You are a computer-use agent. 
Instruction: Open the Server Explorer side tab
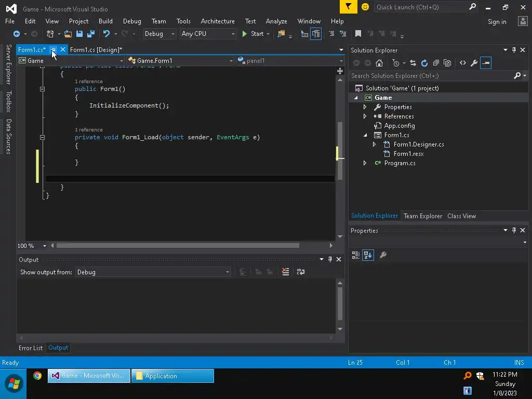tap(9, 64)
